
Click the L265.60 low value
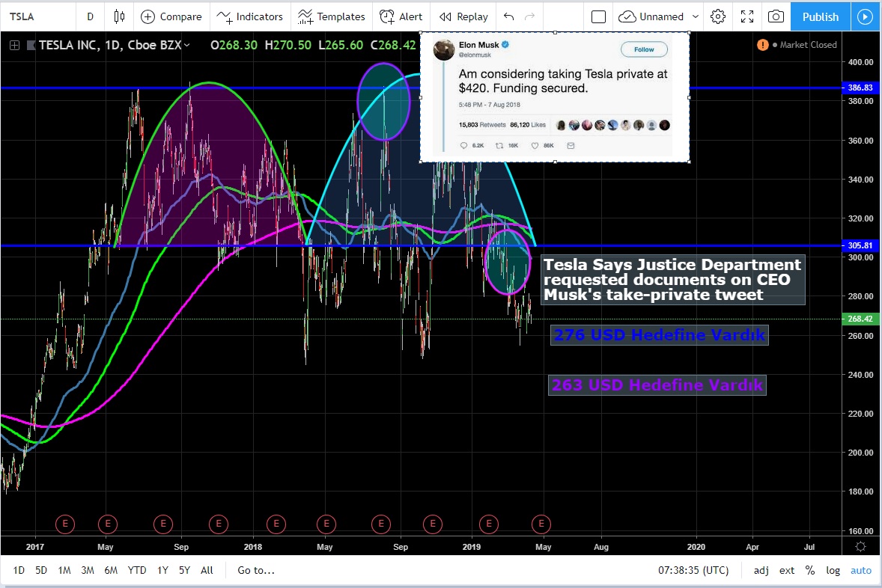[341, 45]
